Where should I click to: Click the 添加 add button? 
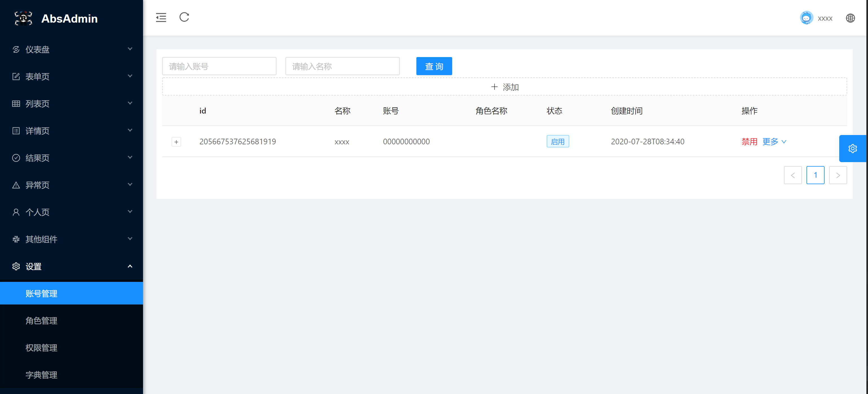pos(504,87)
